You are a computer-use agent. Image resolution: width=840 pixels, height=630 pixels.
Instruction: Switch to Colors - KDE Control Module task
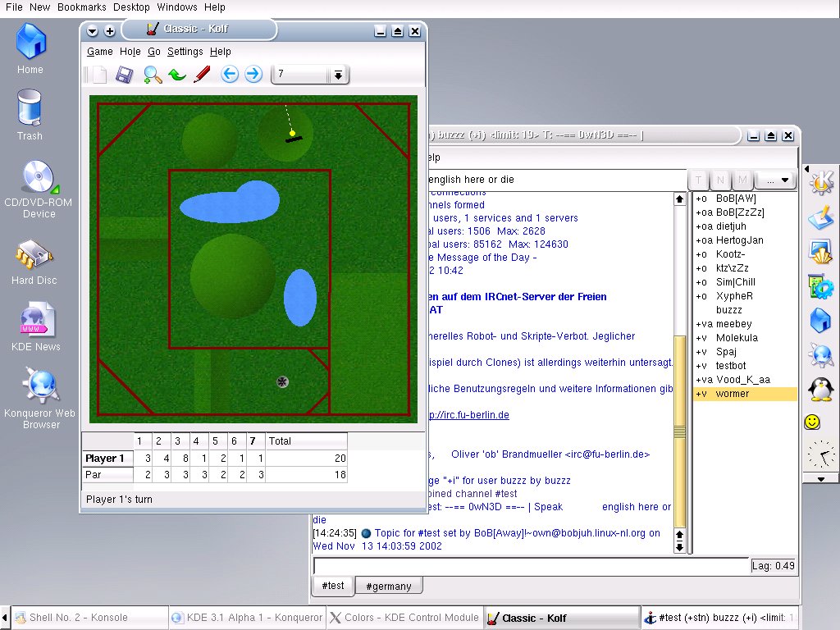(x=405, y=618)
